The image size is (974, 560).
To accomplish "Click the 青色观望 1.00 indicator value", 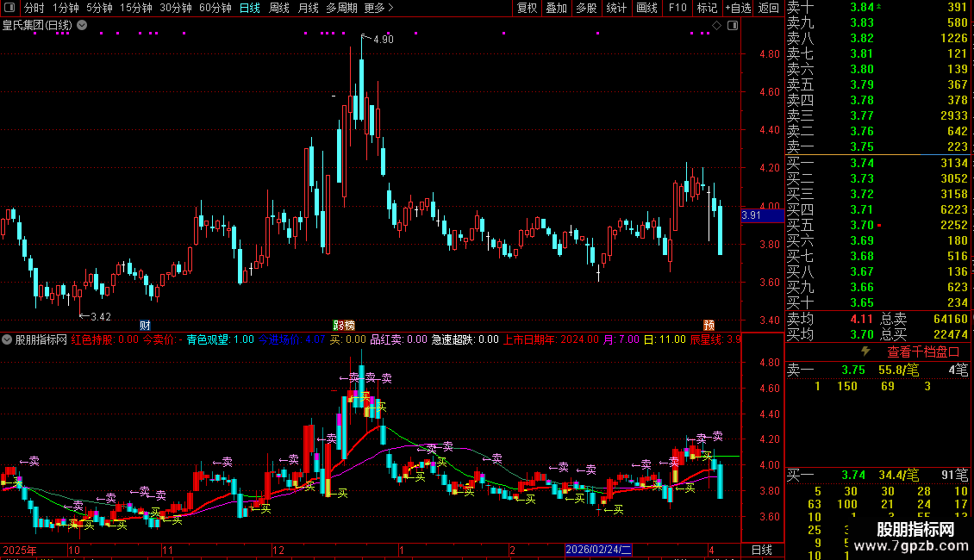I will click(220, 339).
